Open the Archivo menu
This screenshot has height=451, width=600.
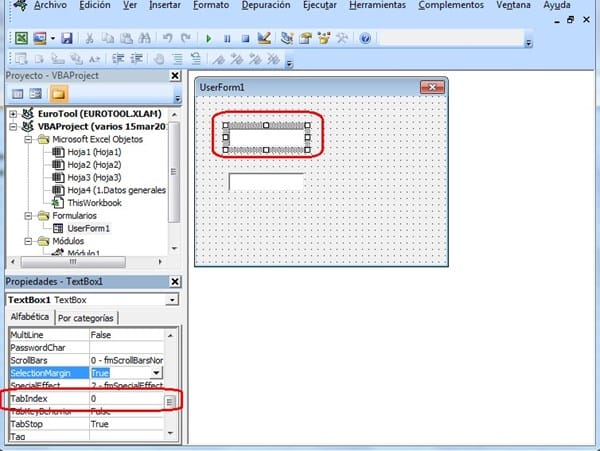(x=50, y=5)
